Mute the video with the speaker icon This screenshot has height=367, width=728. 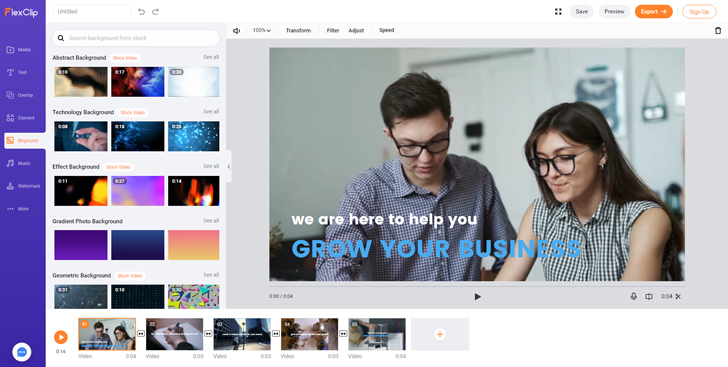[236, 31]
